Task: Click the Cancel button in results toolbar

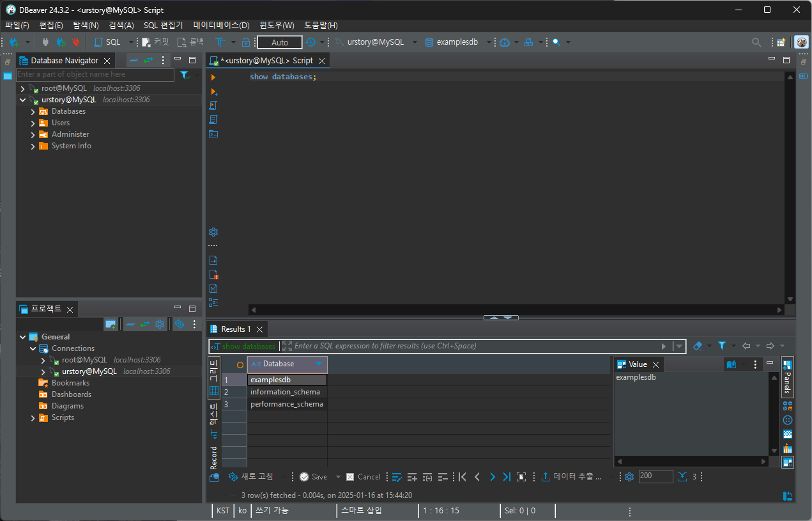Action: [x=364, y=477]
